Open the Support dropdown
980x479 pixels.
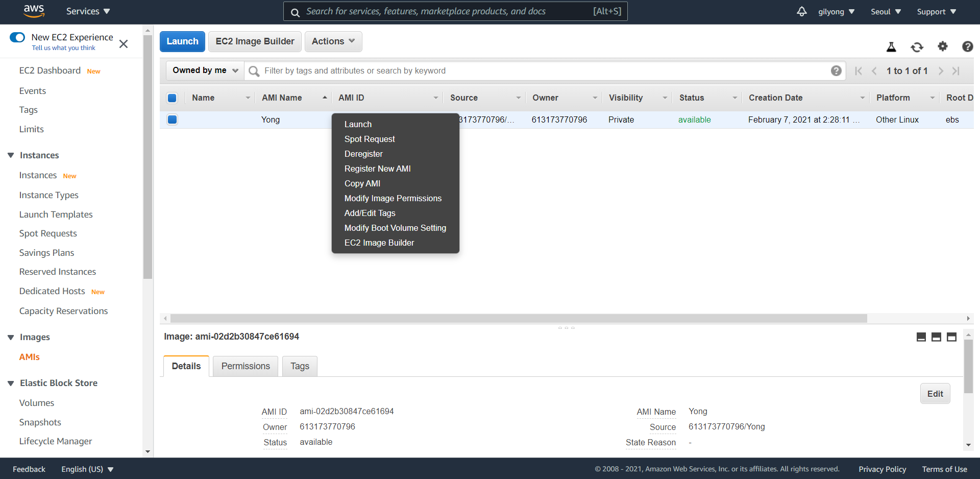point(936,12)
